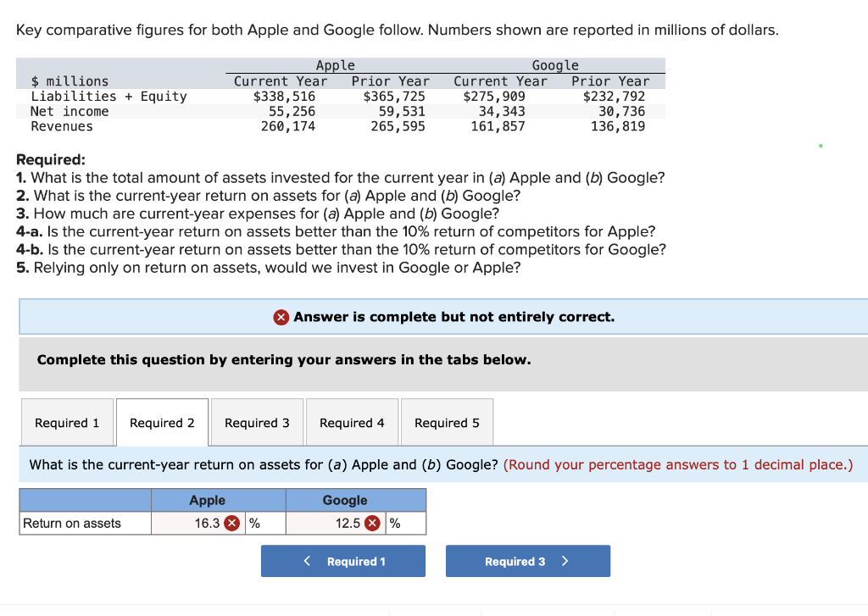Select Apple prior year net income 59,531
Screen dimensions: 868x616
[402, 111]
